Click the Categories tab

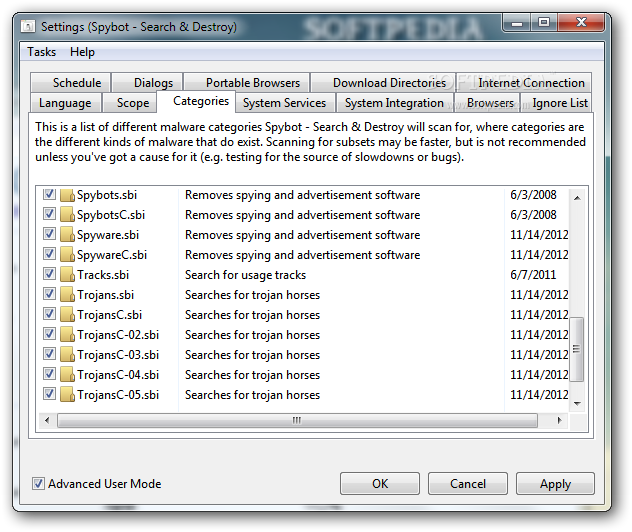[196, 102]
